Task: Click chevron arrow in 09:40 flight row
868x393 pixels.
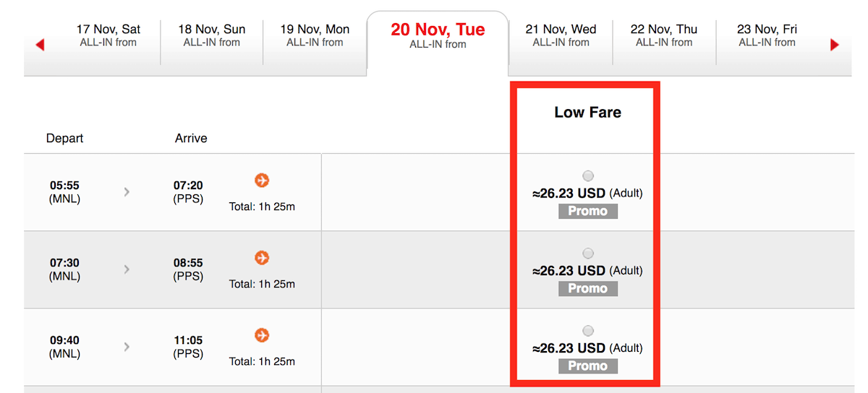Action: click(x=127, y=347)
